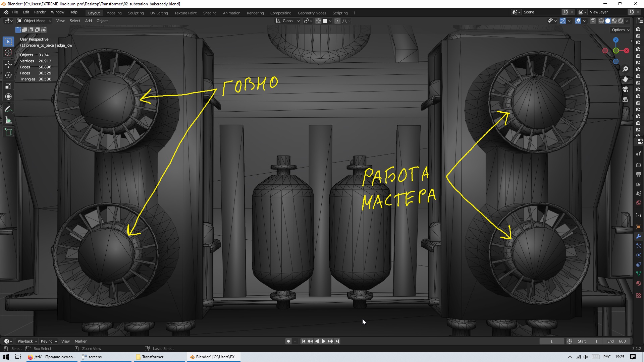The image size is (644, 362).
Task: Expand the Global transform orientation dropdown
Action: [288, 21]
